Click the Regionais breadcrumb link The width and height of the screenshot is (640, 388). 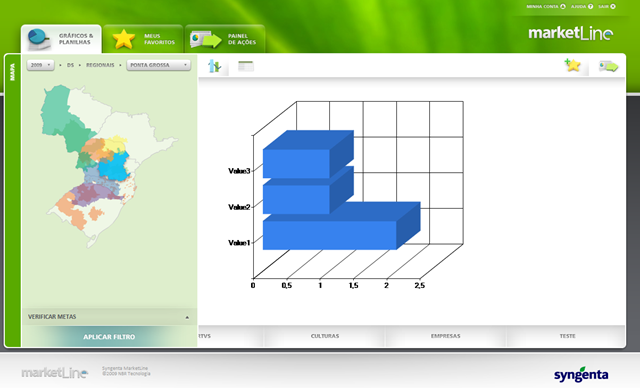point(100,65)
